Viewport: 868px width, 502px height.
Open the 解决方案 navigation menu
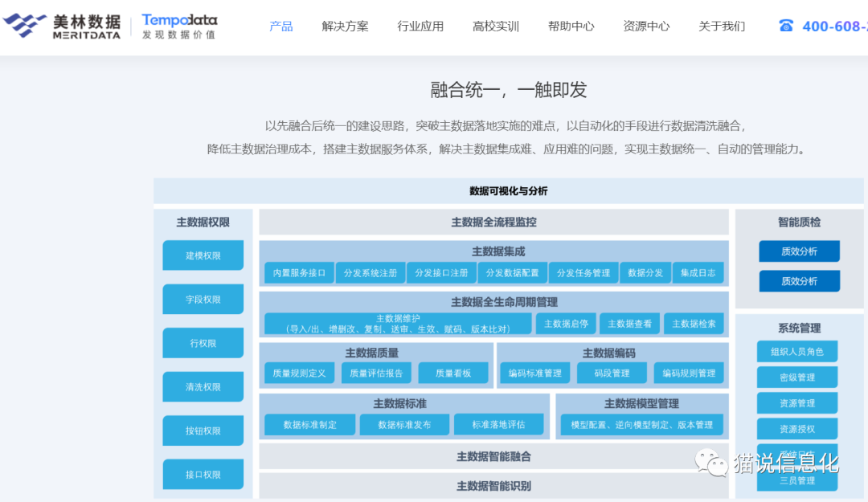[345, 27]
